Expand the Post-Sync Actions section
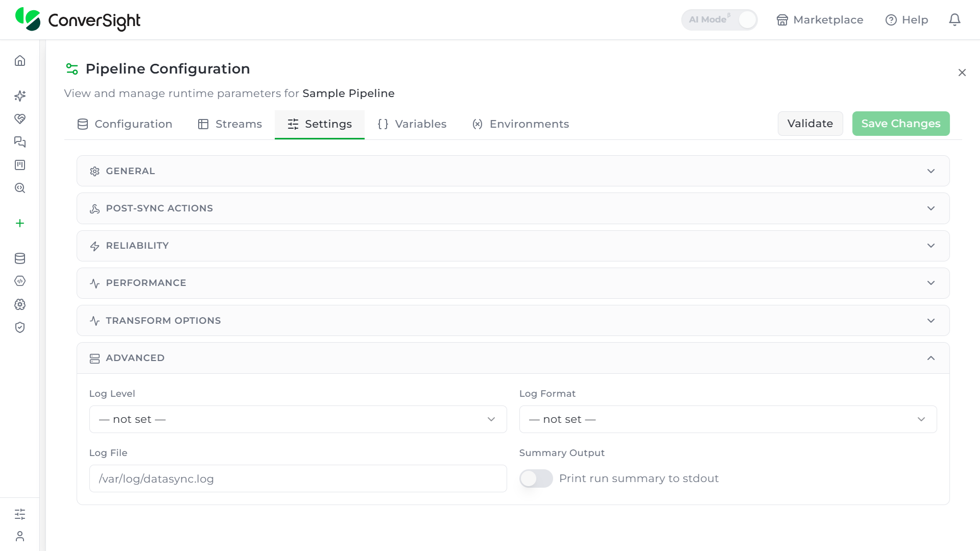This screenshot has width=980, height=551. click(x=513, y=208)
